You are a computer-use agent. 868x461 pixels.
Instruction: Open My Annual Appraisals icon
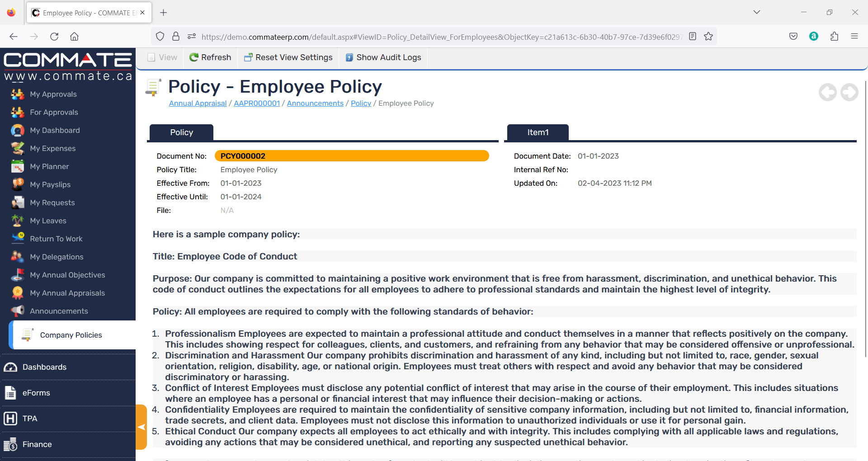coord(18,293)
